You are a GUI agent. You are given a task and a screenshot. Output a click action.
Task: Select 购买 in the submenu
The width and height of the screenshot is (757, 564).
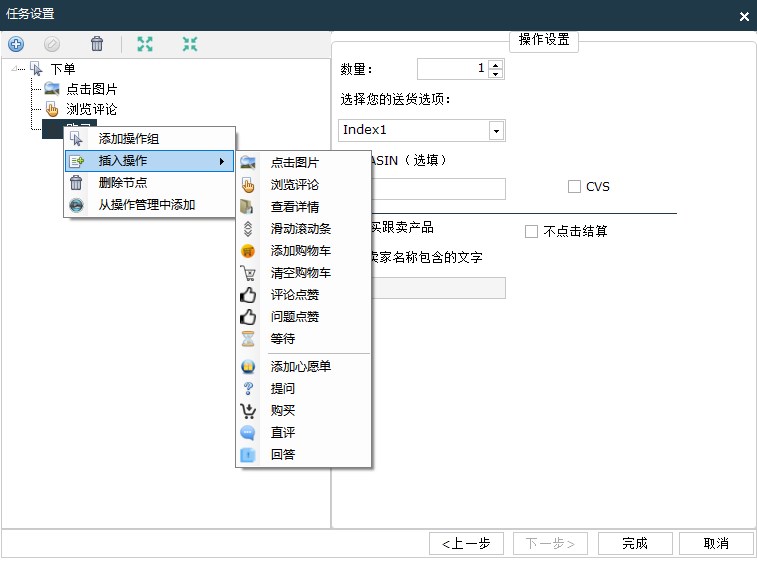coord(303,410)
